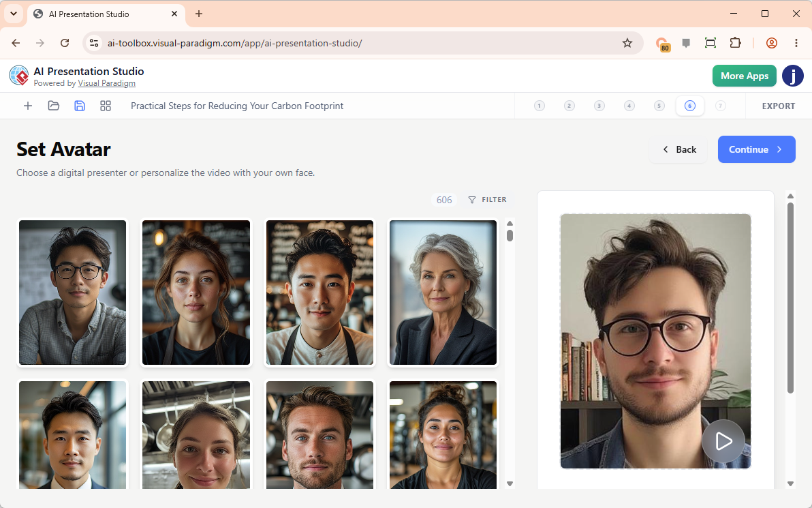812x508 pixels.
Task: Go to step 4
Action: 629,106
